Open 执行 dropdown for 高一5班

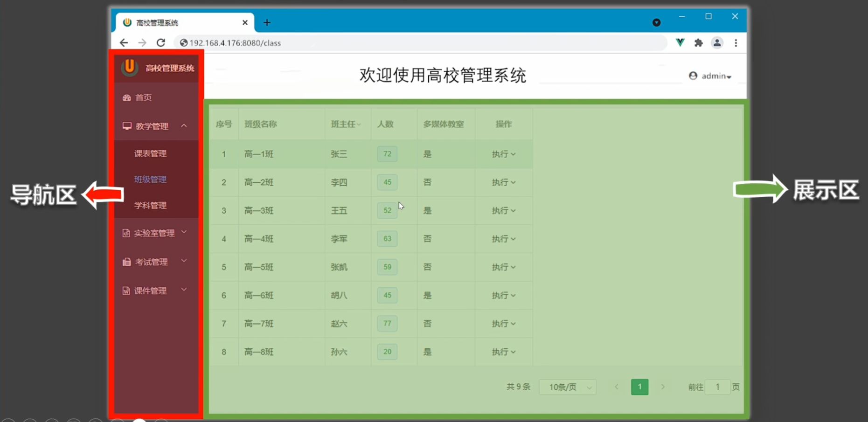pos(504,267)
